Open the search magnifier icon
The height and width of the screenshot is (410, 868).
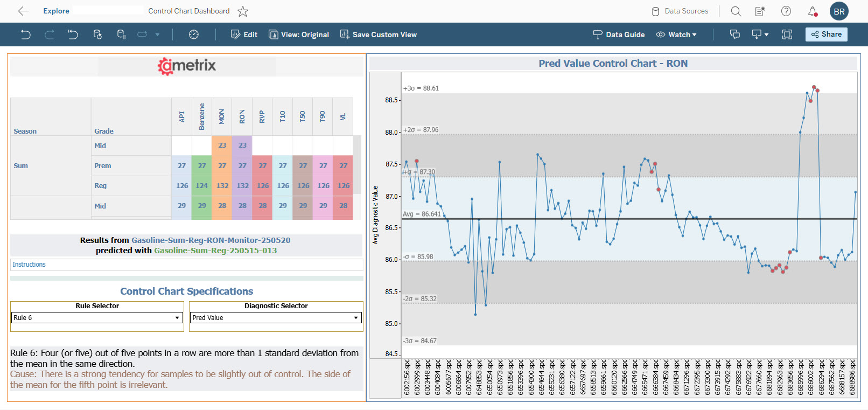click(x=736, y=11)
